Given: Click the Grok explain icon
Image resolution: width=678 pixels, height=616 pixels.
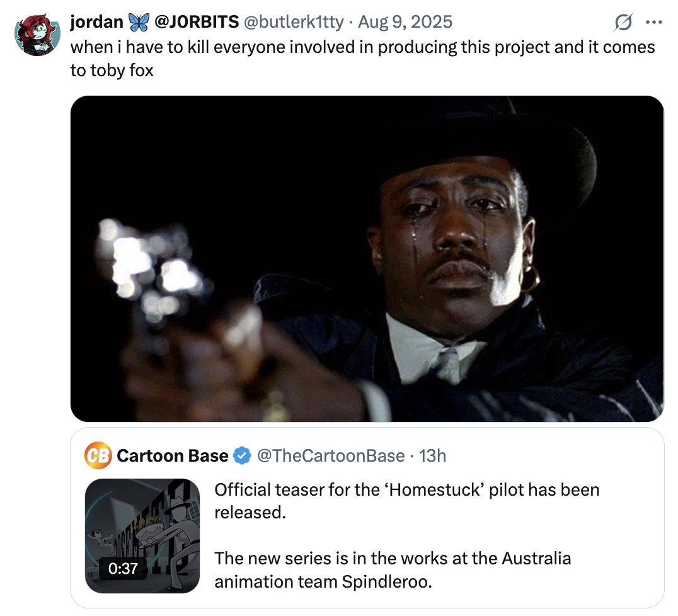Looking at the screenshot, I should click(x=623, y=23).
